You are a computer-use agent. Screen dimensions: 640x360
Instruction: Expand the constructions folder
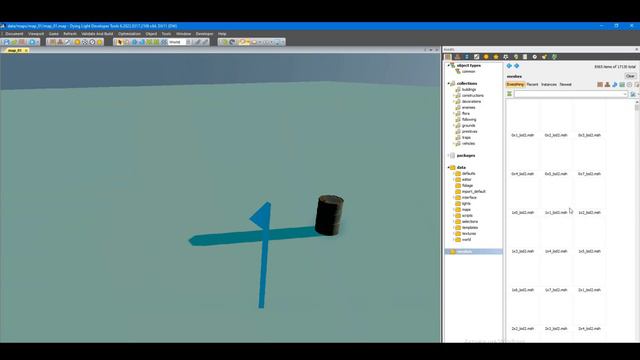pos(453,96)
